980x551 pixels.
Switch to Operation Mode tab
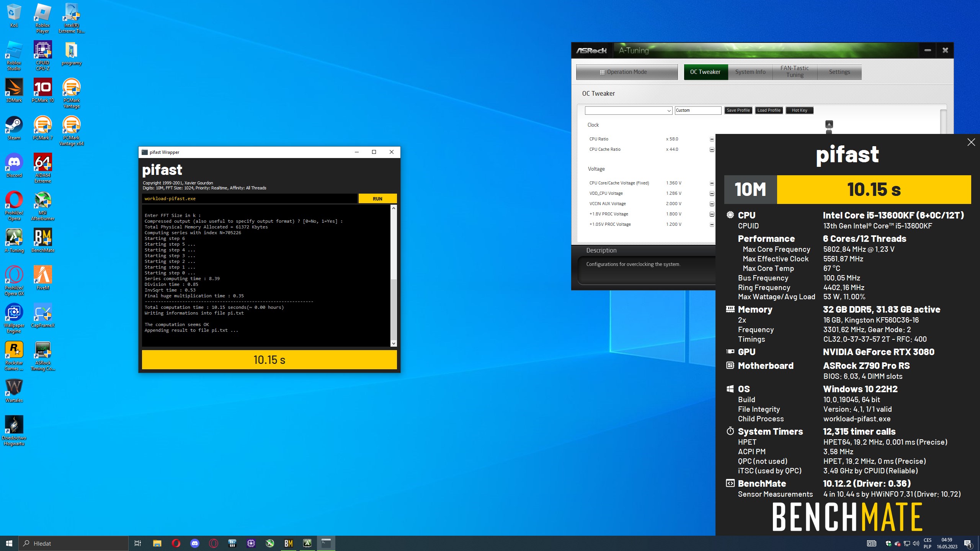click(x=627, y=72)
